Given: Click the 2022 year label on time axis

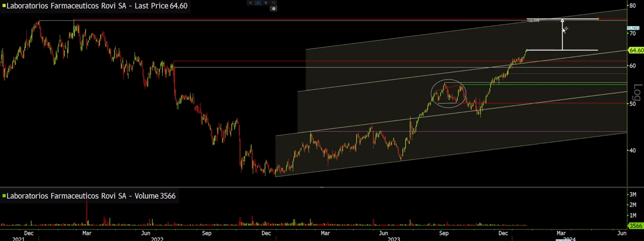Looking at the screenshot, I should 157,239.
